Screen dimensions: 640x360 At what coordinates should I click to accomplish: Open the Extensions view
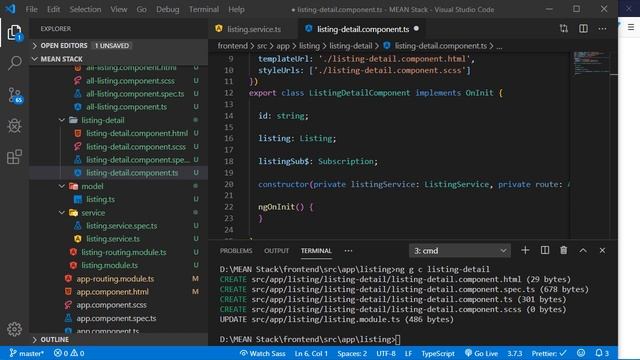pos(14,157)
